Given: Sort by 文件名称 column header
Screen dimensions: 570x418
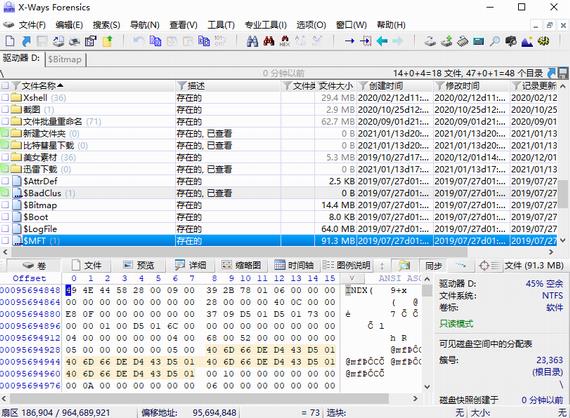Looking at the screenshot, I should 39,86.
